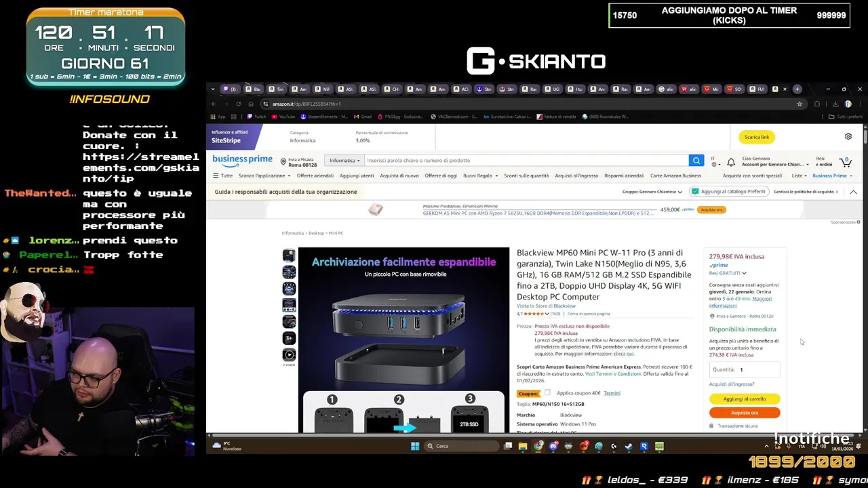Select the first product gallery thumbnail

coord(289,256)
